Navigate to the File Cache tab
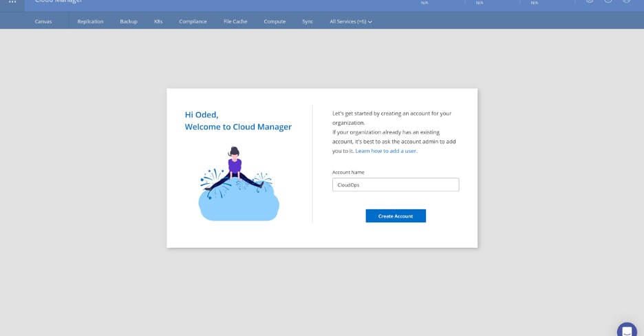 [x=235, y=21]
